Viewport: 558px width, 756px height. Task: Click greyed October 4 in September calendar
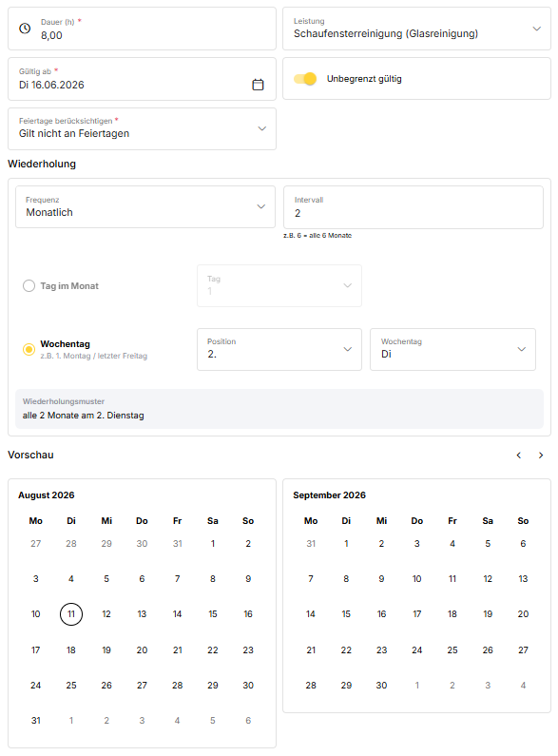(524, 686)
